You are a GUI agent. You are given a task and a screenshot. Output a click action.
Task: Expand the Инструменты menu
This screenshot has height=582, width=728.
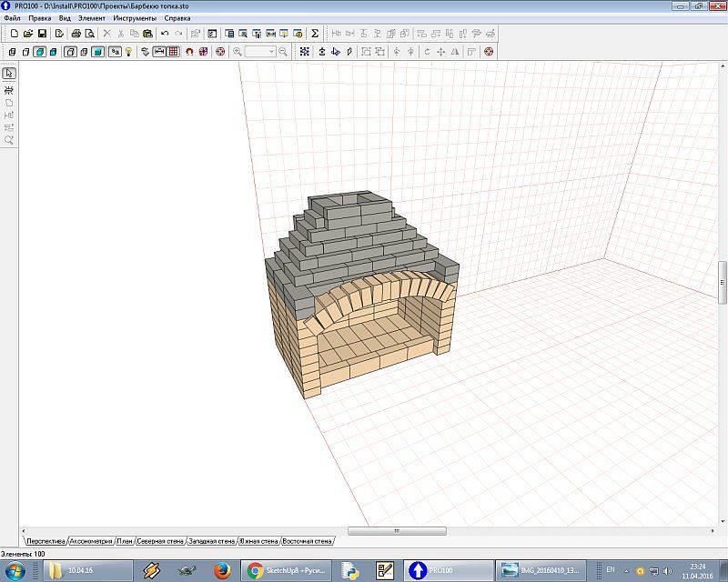(135, 18)
